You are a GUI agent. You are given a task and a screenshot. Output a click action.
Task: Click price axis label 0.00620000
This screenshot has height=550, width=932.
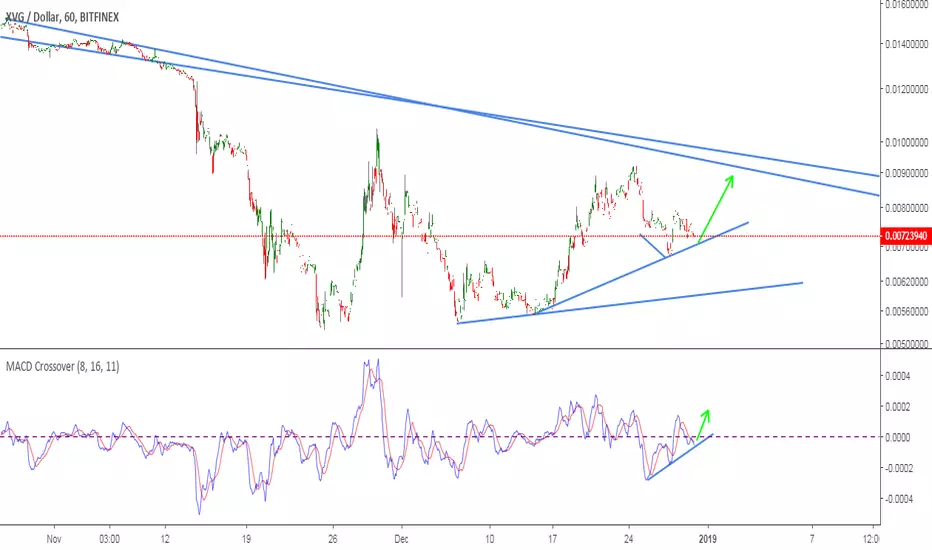click(906, 282)
